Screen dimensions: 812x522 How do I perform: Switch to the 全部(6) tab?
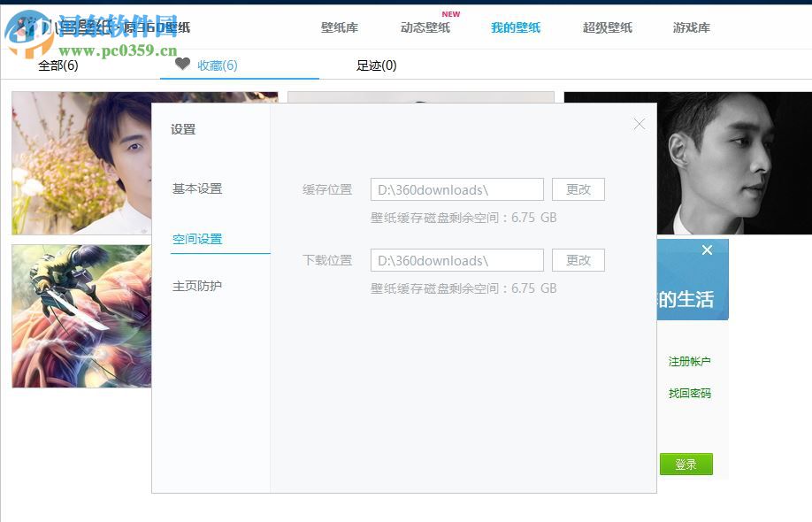(x=57, y=65)
